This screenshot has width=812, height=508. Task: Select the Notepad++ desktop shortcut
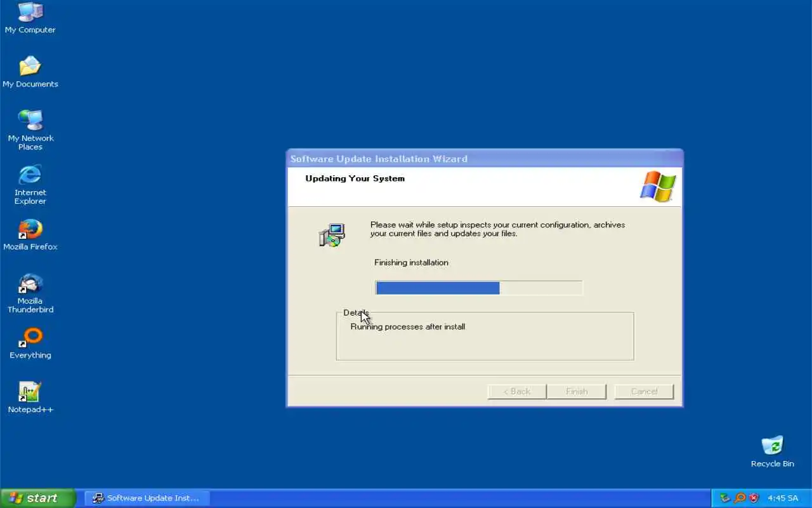pyautogui.click(x=30, y=398)
